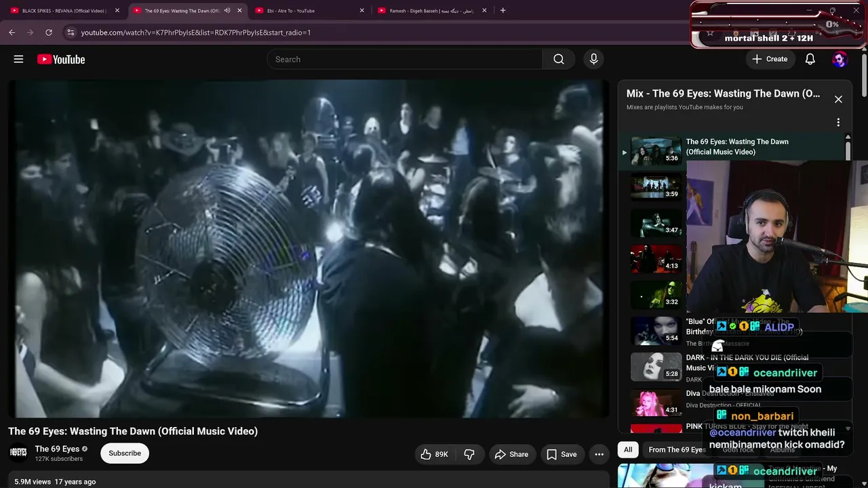Image resolution: width=868 pixels, height=488 pixels.
Task: Switch to Ramesh - Digeh Basseh tab
Action: click(x=431, y=10)
